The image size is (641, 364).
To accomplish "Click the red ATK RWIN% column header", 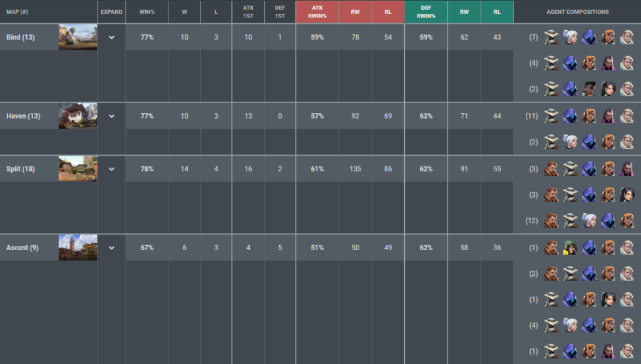I will [317, 12].
